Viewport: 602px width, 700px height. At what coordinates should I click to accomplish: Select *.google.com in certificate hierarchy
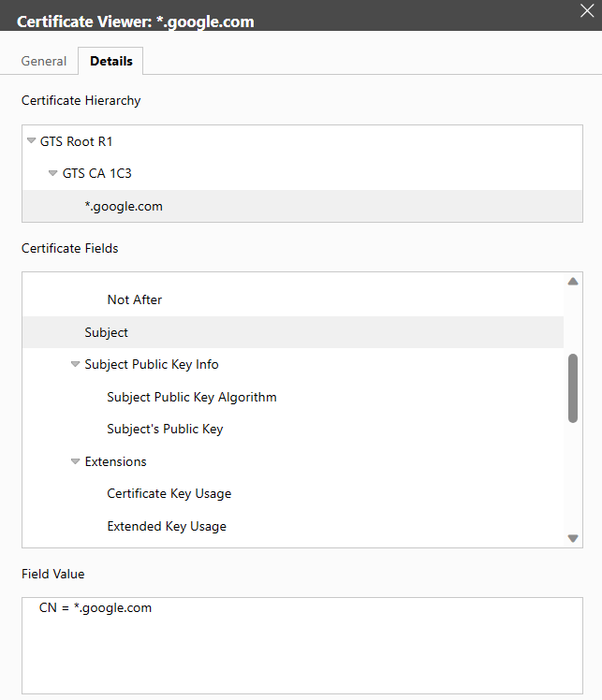click(124, 206)
